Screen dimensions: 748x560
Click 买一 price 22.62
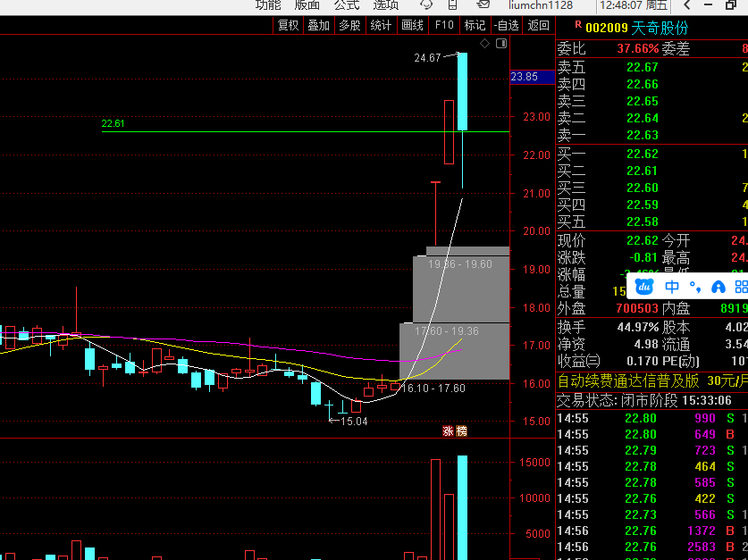[642, 154]
